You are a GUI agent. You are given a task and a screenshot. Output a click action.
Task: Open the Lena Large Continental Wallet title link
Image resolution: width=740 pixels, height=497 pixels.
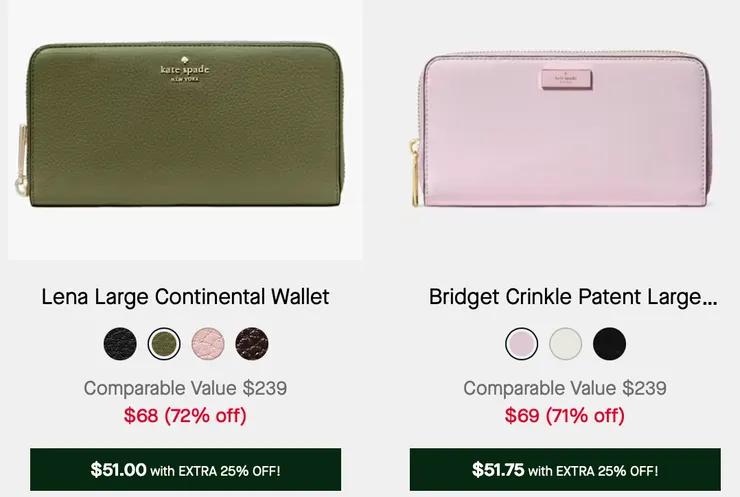point(185,297)
